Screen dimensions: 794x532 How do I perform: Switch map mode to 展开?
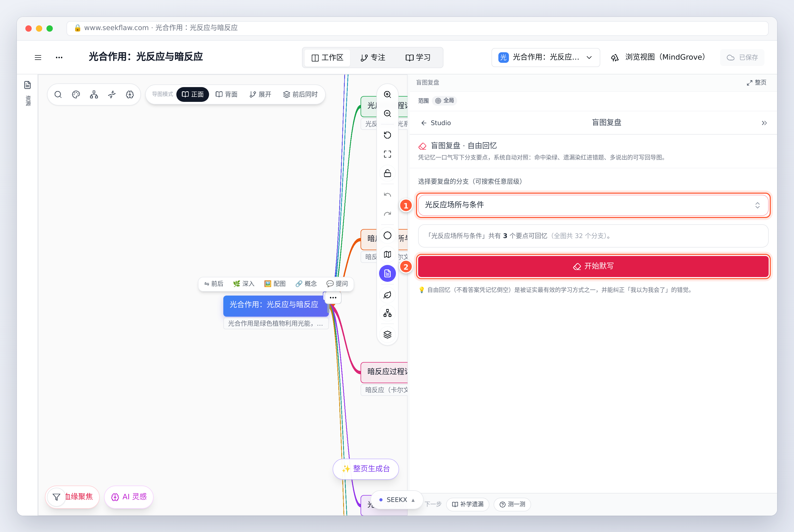(x=260, y=94)
